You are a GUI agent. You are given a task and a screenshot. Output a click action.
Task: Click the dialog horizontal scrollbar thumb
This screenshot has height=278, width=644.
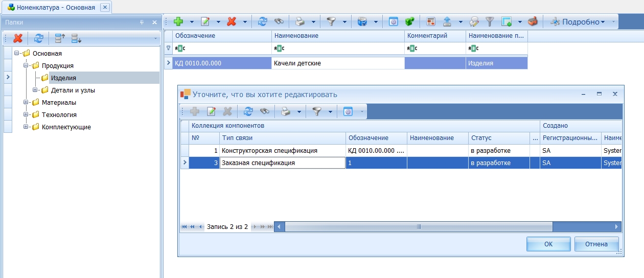point(419,226)
